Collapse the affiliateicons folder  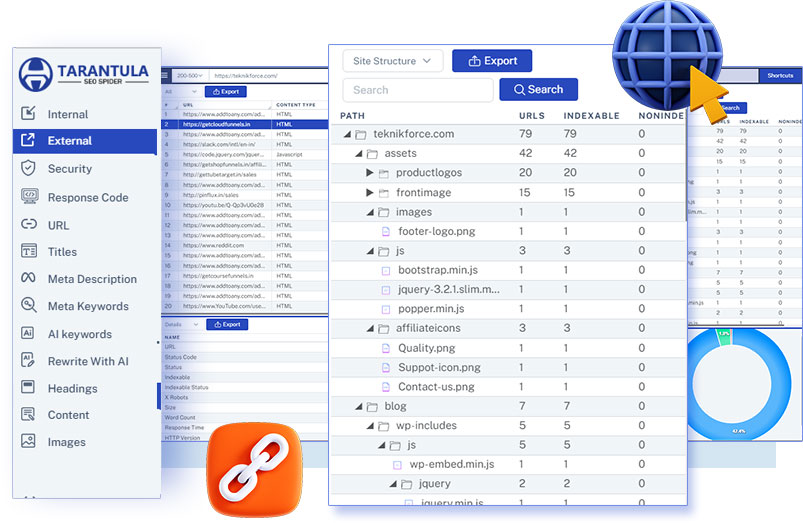click(x=370, y=328)
